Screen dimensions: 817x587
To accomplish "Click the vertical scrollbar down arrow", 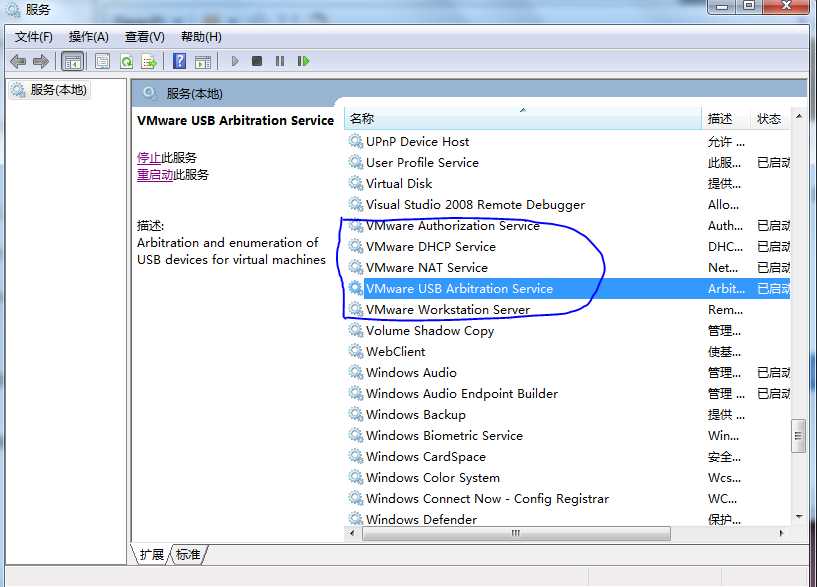I will point(799,517).
